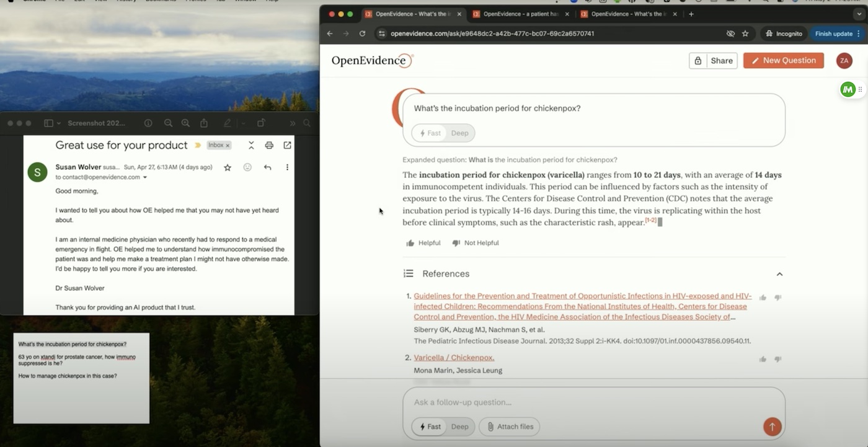Click the Ask a follow-up question field
The width and height of the screenshot is (868, 447).
583,402
